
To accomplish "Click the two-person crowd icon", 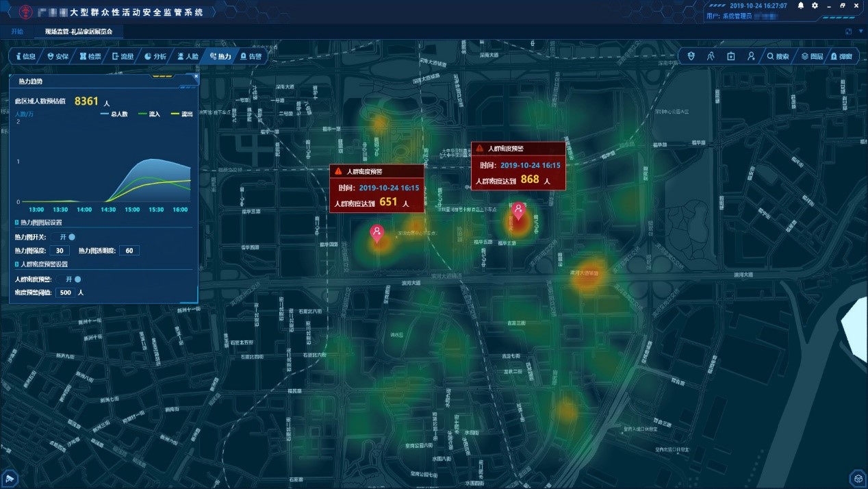I will pyautogui.click(x=711, y=56).
